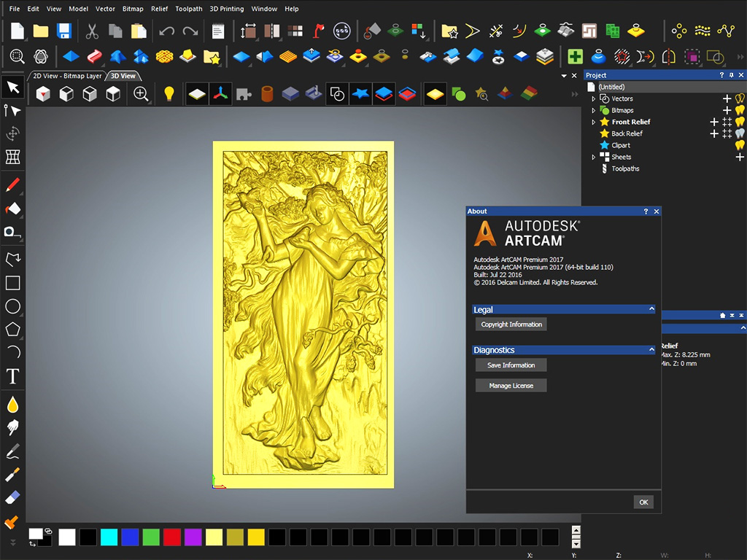The image size is (747, 560).
Task: Click the Copyright Information button
Action: tap(511, 324)
